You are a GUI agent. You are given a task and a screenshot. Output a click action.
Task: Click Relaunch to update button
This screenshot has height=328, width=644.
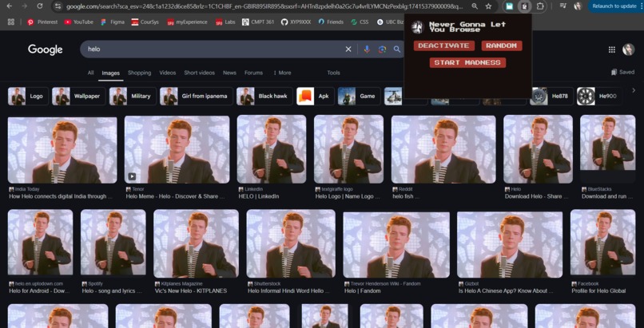point(615,6)
